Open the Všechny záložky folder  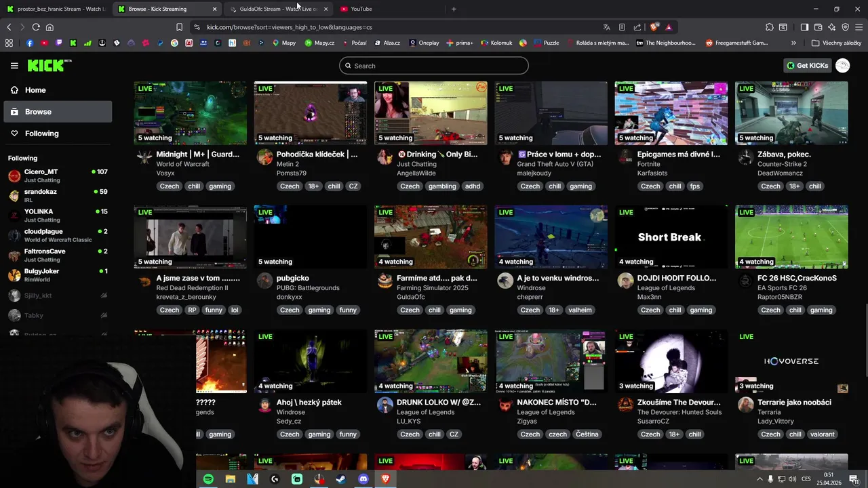point(836,43)
